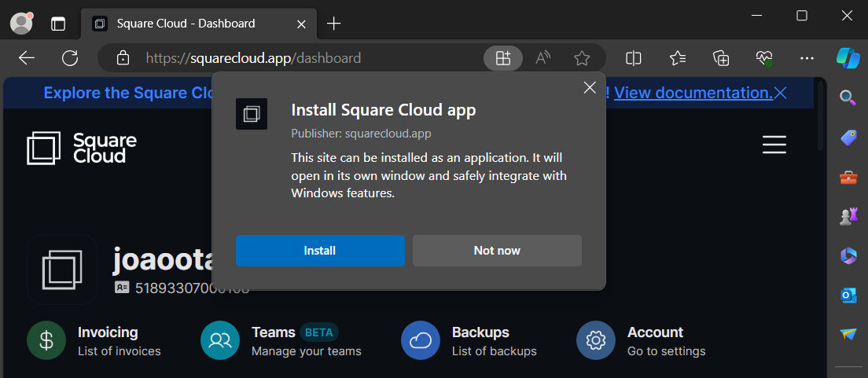Select Go to settings under Account
The image size is (868, 378).
pyautogui.click(x=667, y=351)
